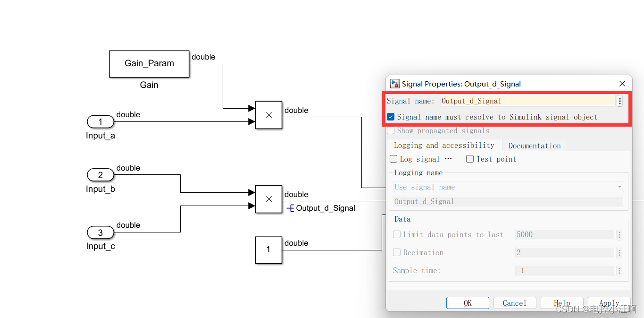Click the Apply button
The height and width of the screenshot is (318, 644).
609,302
